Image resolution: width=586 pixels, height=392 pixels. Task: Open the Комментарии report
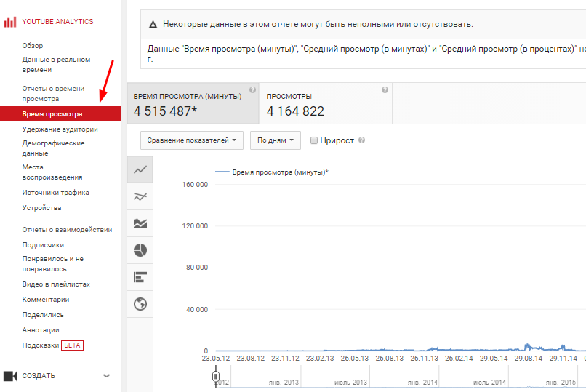click(46, 300)
